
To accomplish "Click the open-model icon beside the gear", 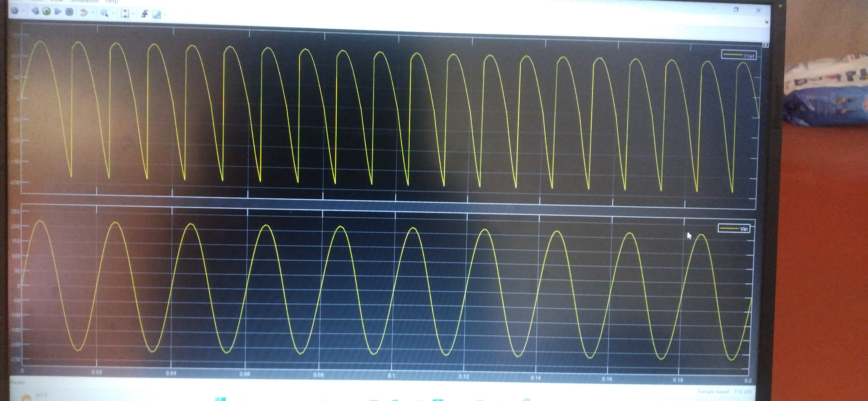I will (x=35, y=11).
